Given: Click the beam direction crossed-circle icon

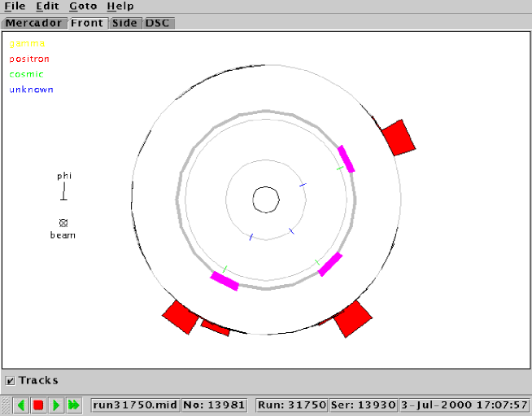Looking at the screenshot, I should (x=63, y=222).
